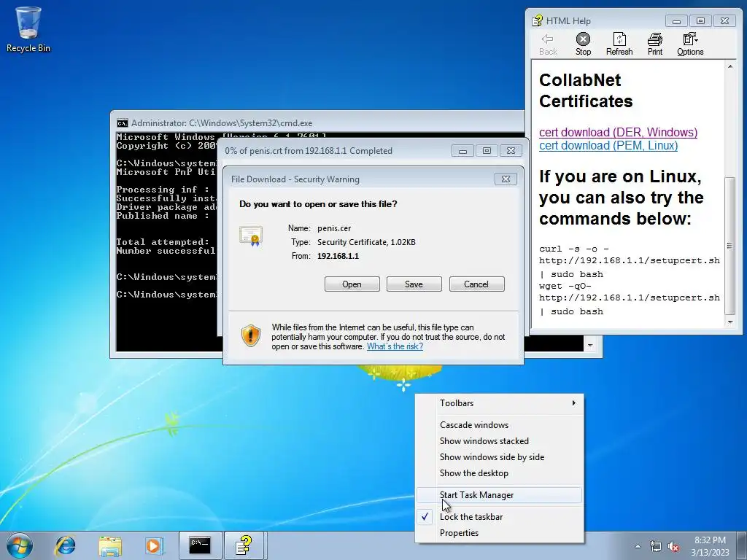747x560 pixels.
Task: Click 'curl -s -o -' command text
Action: tap(573, 249)
